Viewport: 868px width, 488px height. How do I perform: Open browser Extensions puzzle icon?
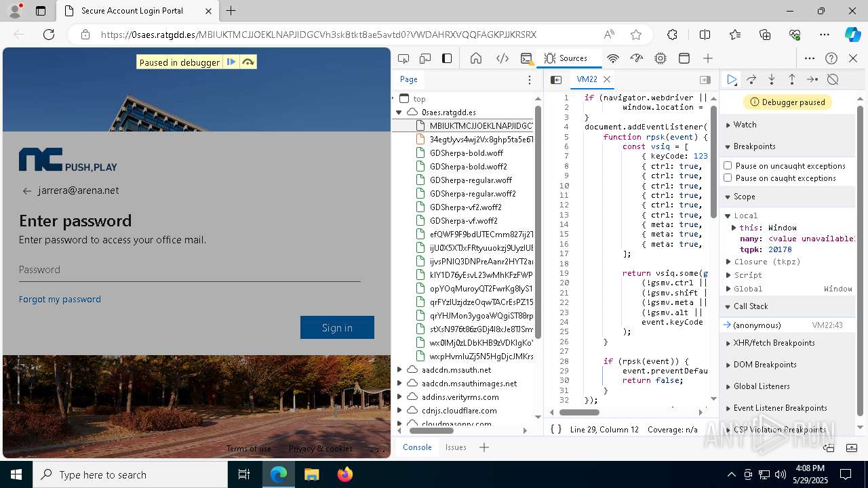coord(672,35)
